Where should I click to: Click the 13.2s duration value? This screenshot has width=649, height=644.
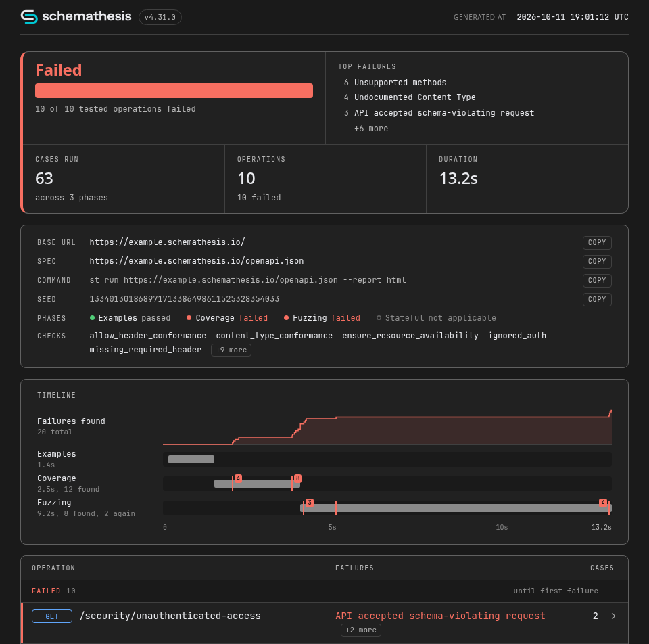click(458, 179)
